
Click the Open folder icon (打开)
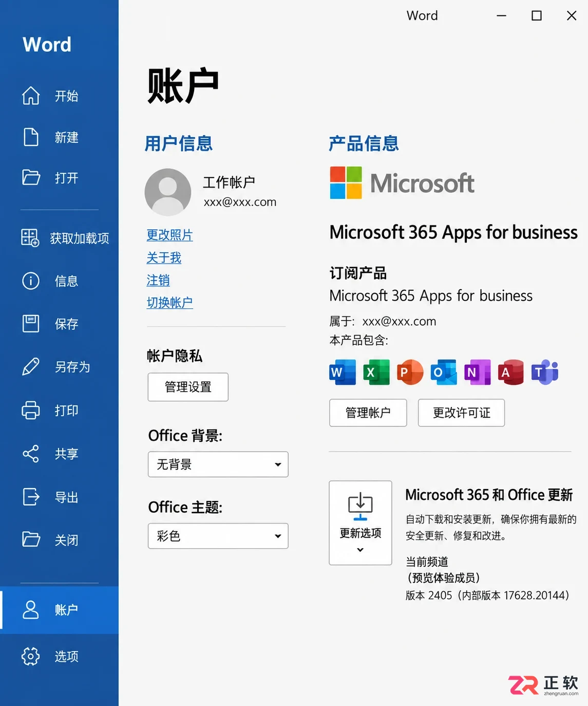tap(31, 177)
